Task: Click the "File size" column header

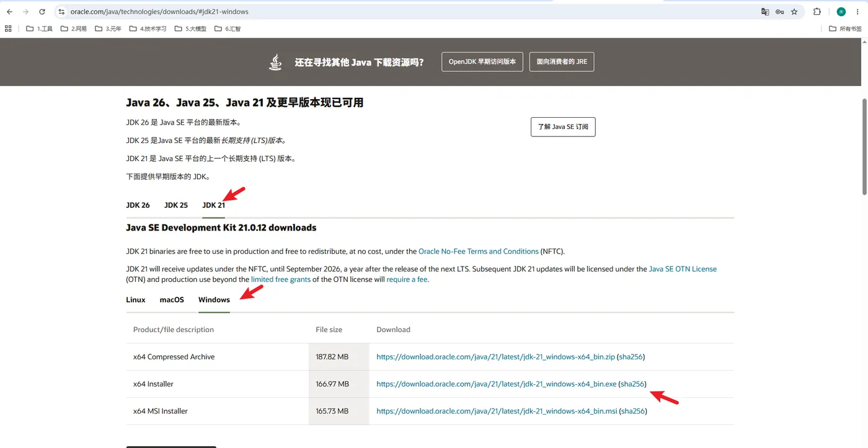Action: (x=329, y=330)
